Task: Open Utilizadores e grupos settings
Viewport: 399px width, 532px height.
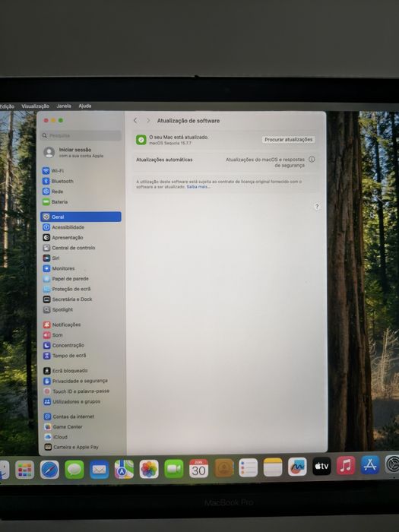Action: coord(81,402)
